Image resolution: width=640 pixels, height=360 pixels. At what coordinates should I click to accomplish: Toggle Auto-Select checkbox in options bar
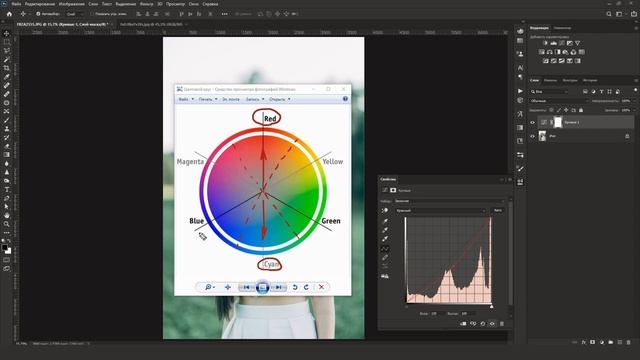tap(38, 14)
